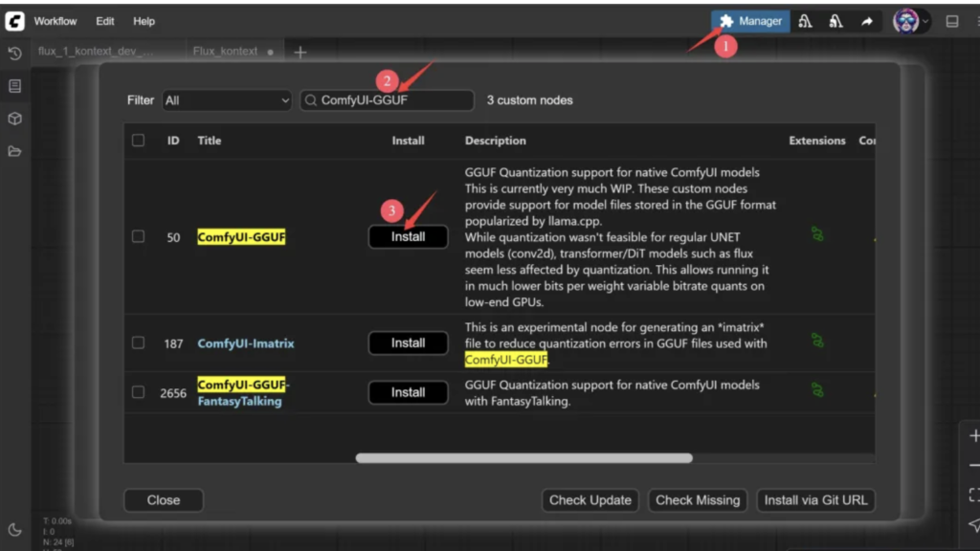
Task: Open the node library cube icon
Action: [x=15, y=119]
